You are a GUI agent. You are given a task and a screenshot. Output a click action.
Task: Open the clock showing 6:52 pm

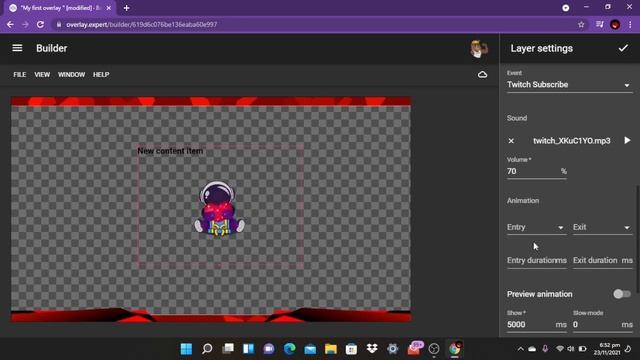607,349
